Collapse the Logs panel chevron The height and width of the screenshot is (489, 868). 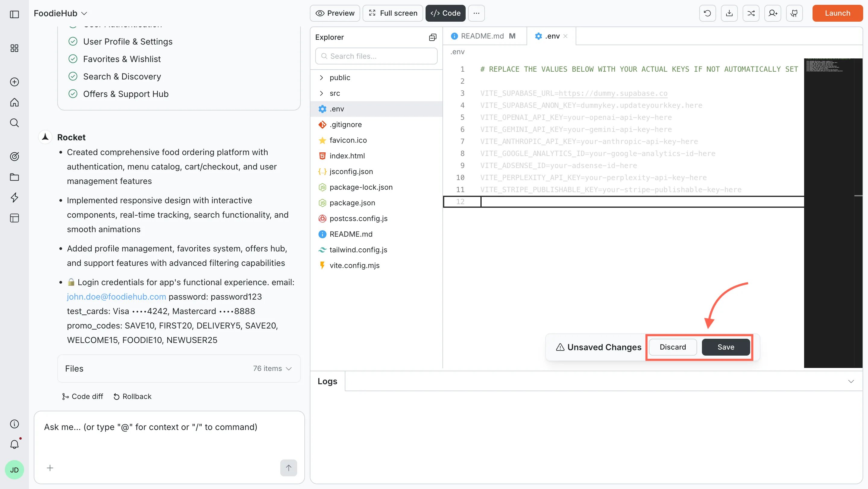point(851,381)
